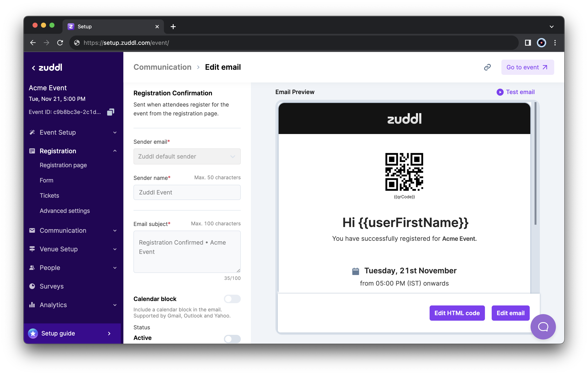
Task: Enable the Calendar block toggle
Action: click(x=232, y=299)
